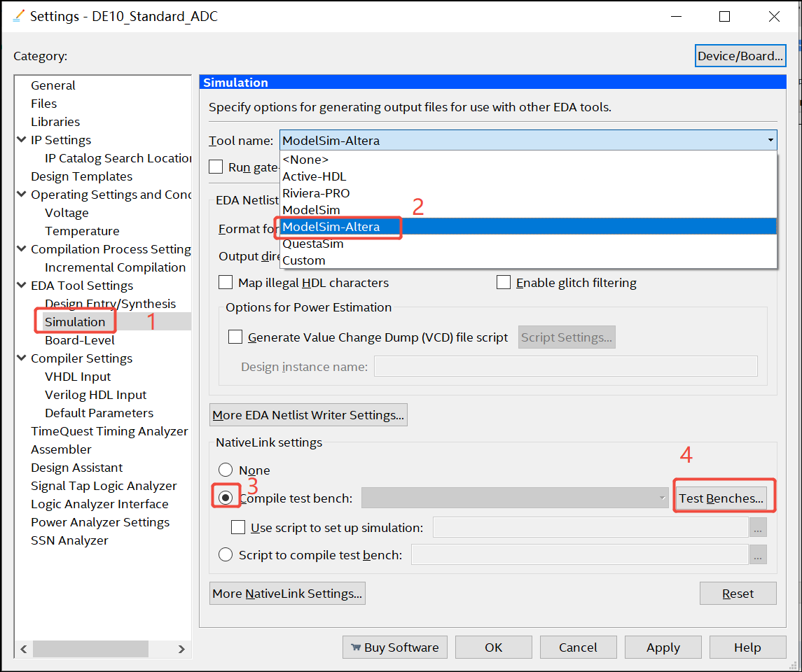Select Voltage category
Screen dimensions: 802x672
[67, 213]
